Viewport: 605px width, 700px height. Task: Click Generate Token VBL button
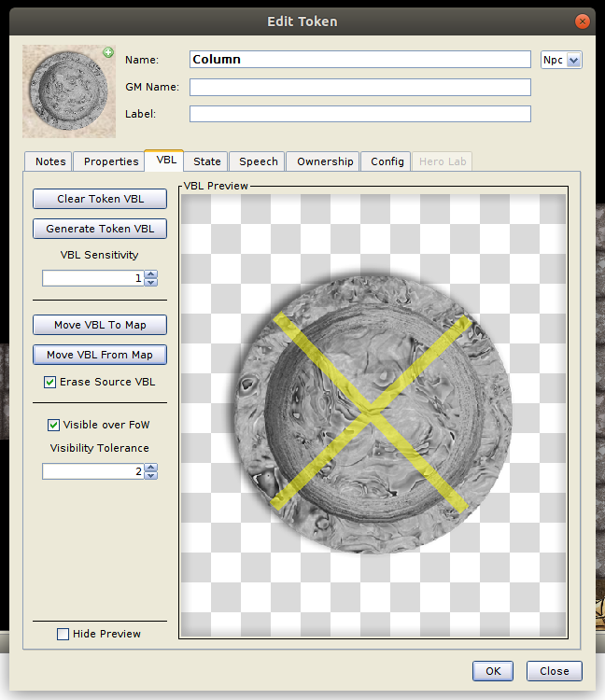tap(100, 229)
